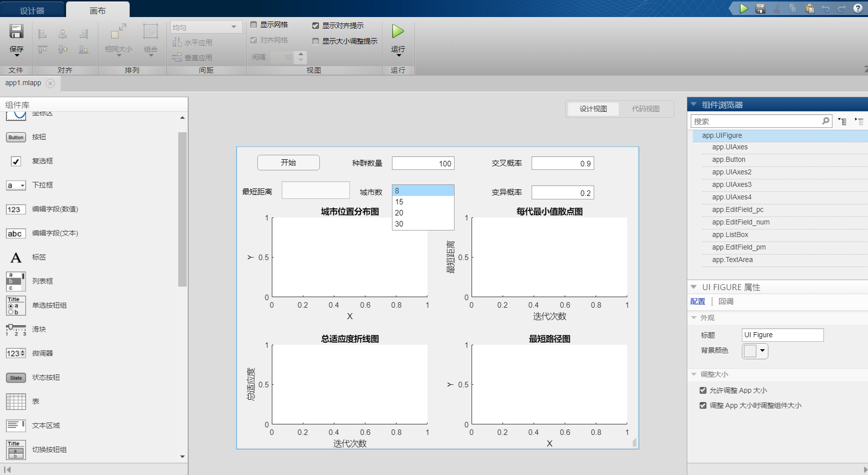Select the 表 (Table) component in the library

[16, 401]
